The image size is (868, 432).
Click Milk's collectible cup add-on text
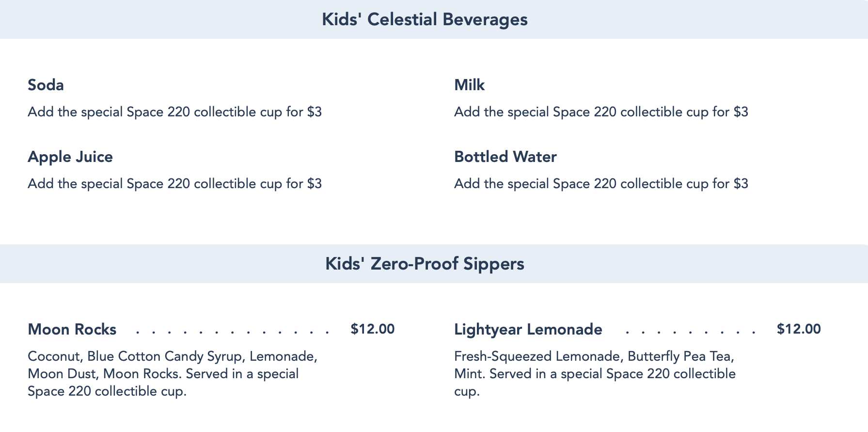(x=601, y=112)
